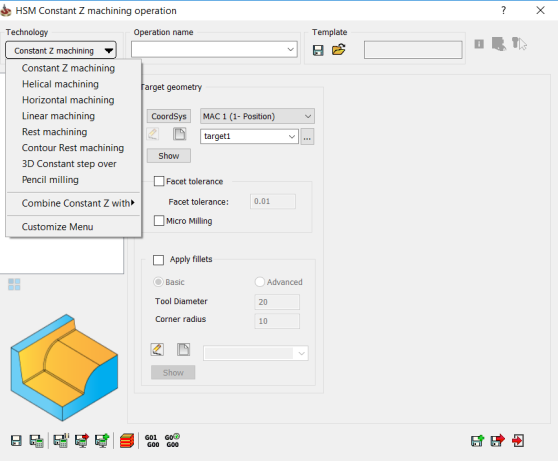The width and height of the screenshot is (558, 461).
Task: Click the Template name input field
Action: pos(413,50)
